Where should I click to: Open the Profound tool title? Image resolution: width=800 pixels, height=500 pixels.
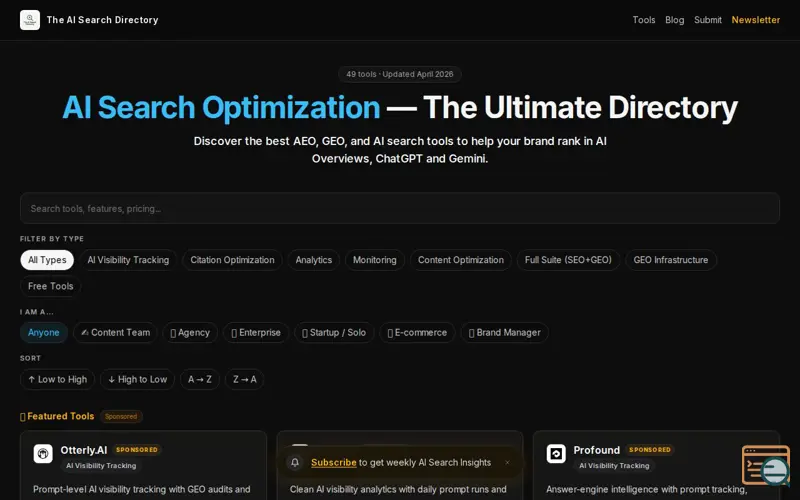click(596, 450)
